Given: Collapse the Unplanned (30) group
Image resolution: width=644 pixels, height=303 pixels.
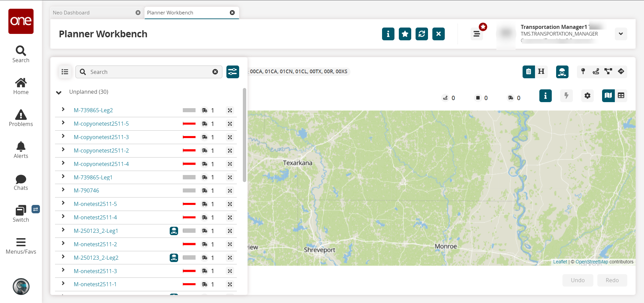Looking at the screenshot, I should (59, 92).
